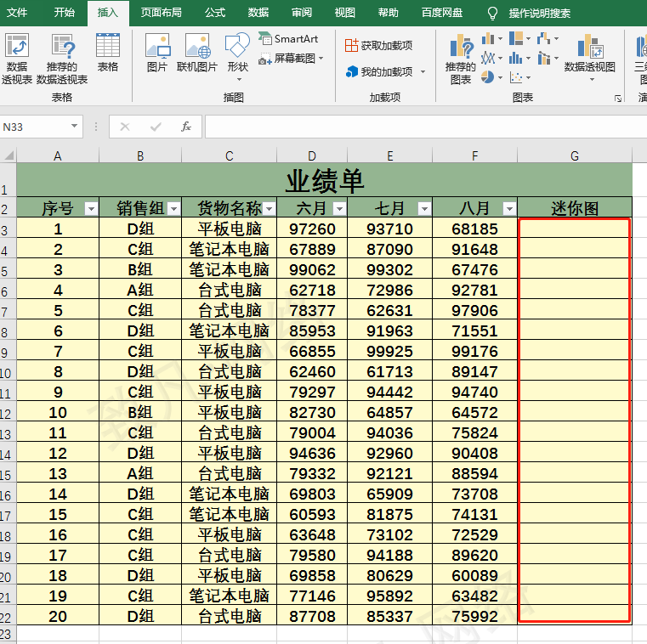647x644 pixels.
Task: Expand the Screenshot dropdown arrow
Action: click(x=321, y=59)
